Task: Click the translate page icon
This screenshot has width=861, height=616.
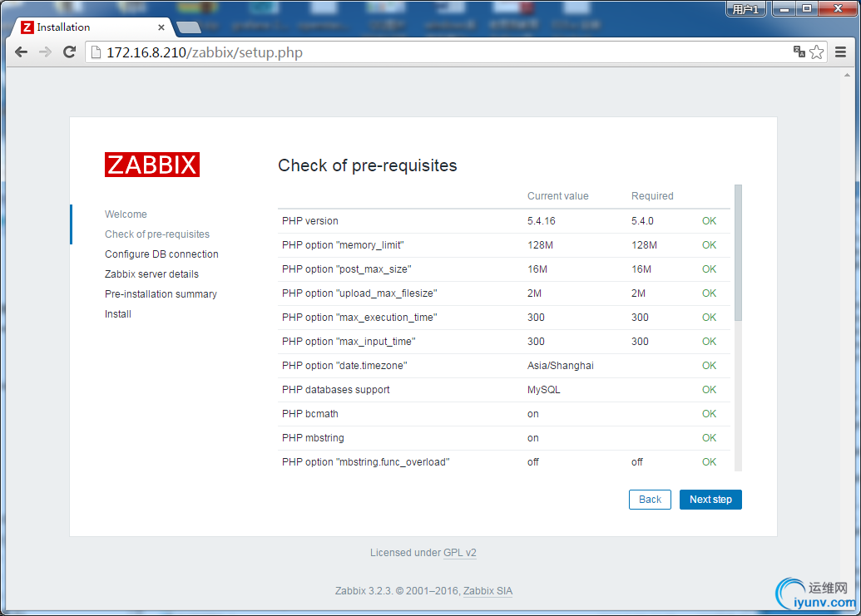Action: pyautogui.click(x=799, y=52)
